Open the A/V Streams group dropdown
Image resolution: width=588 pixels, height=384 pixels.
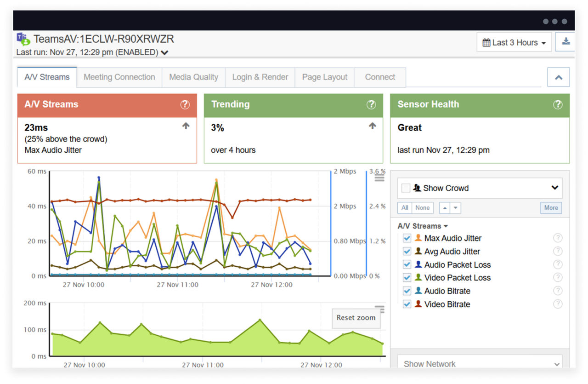[x=423, y=226]
